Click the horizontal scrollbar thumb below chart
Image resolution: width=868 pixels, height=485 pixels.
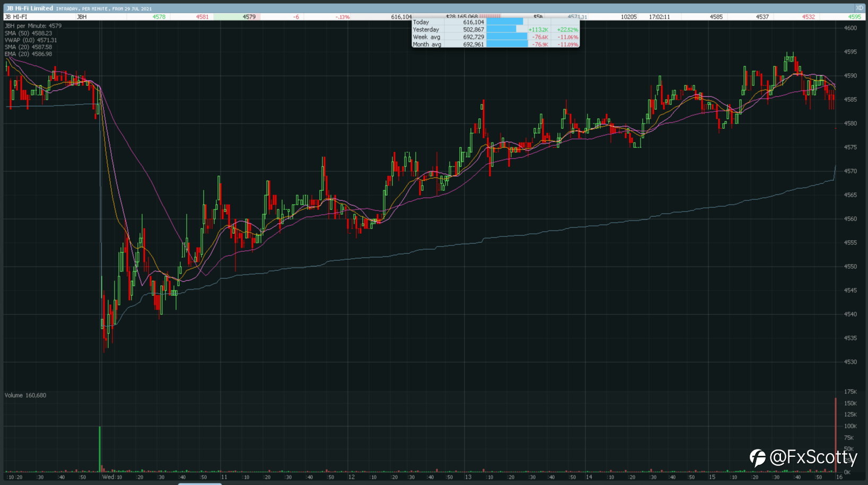[x=200, y=483]
